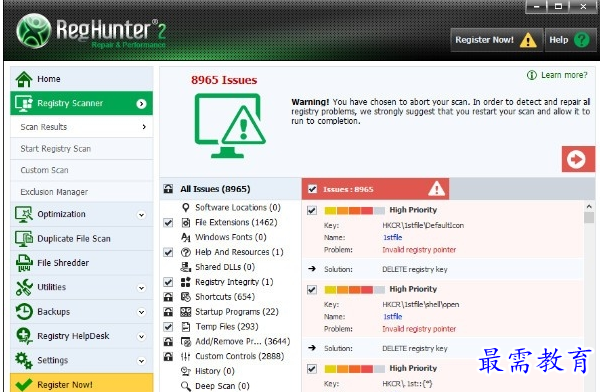Click the issues list scrollbar thumb

click(x=589, y=217)
